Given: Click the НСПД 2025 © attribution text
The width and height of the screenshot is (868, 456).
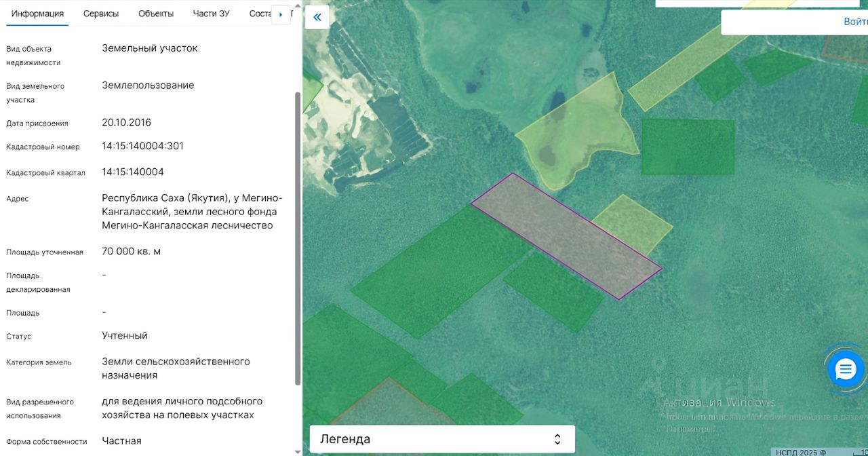Looking at the screenshot, I should (801, 452).
